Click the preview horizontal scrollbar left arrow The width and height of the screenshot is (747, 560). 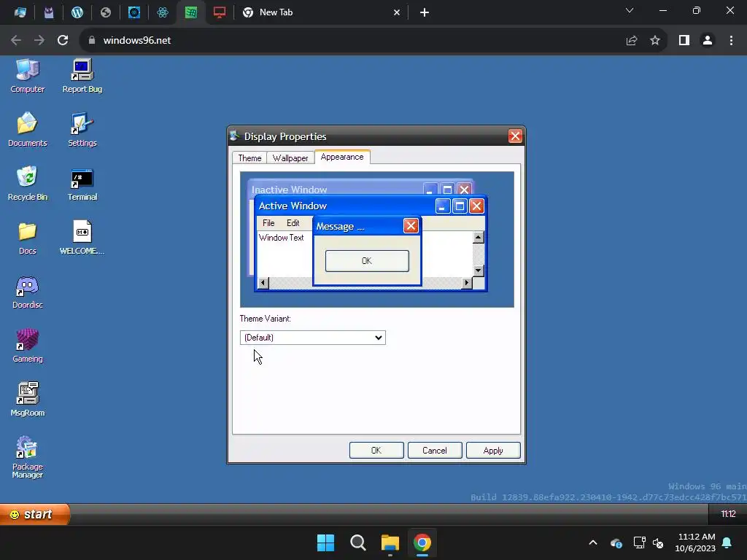pos(263,283)
